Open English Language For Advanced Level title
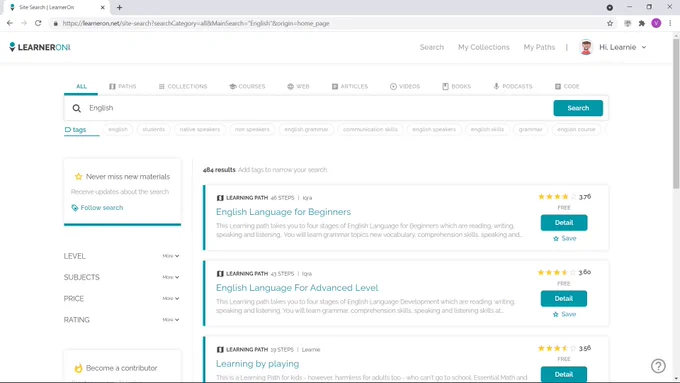Image resolution: width=680 pixels, height=383 pixels. [297, 288]
